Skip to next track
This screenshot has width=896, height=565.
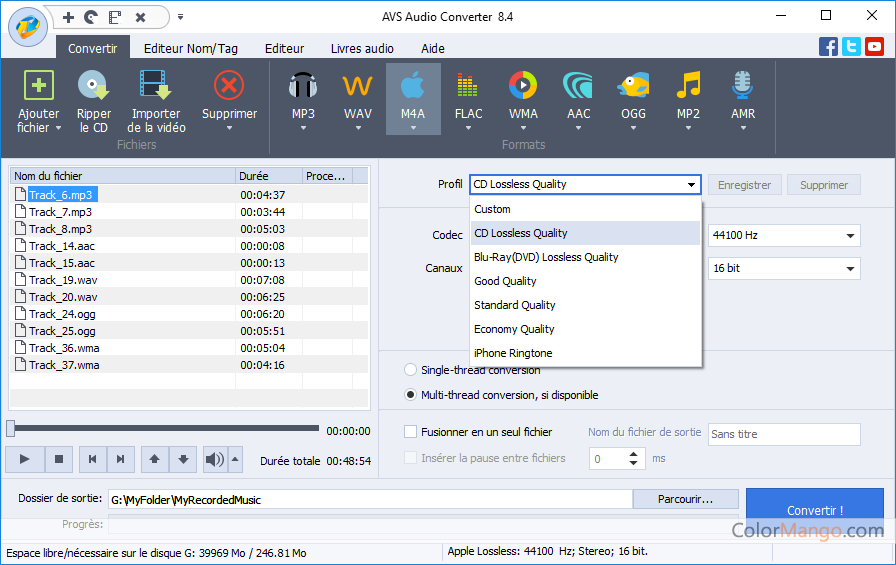click(121, 459)
